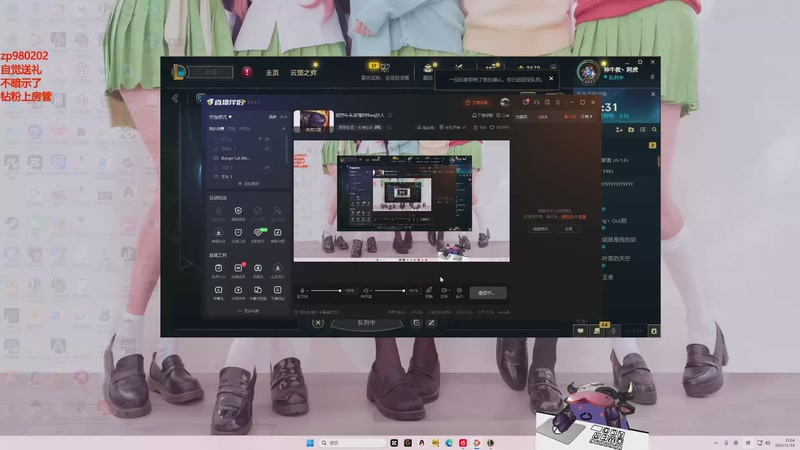Click the taskbar search box
The image size is (800, 450).
tap(352, 443)
